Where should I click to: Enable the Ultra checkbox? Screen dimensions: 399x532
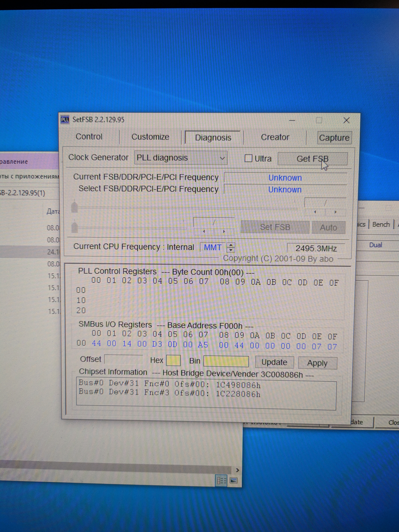tap(248, 158)
